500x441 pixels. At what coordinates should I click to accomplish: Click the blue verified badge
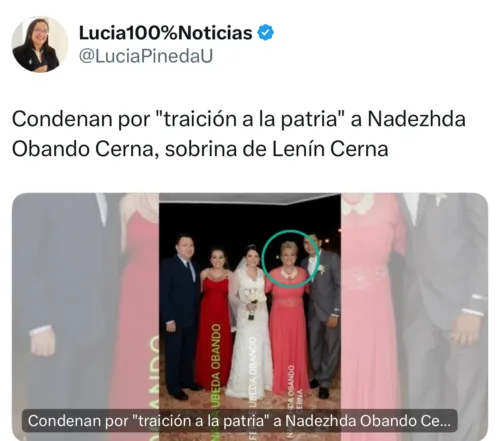click(x=266, y=33)
